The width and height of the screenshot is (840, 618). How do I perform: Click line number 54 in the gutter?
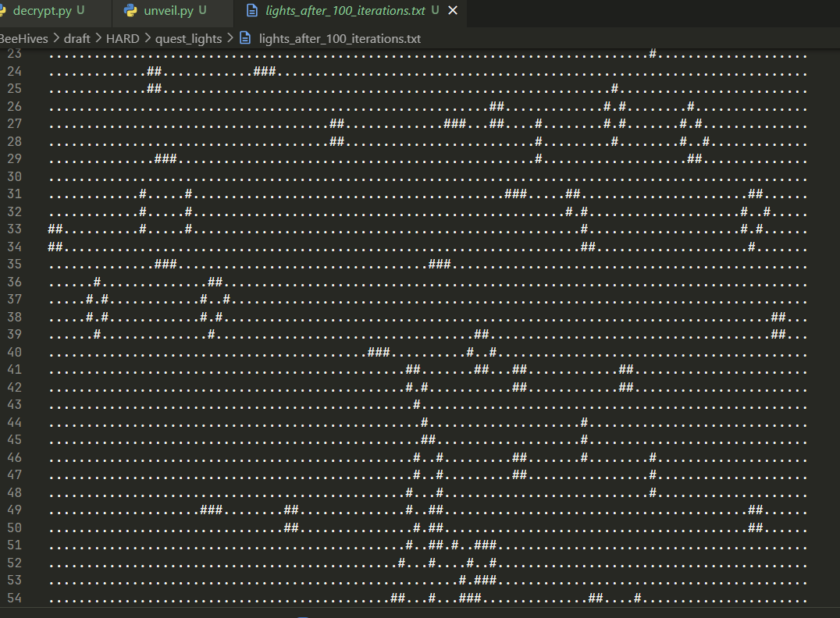tap(14, 598)
